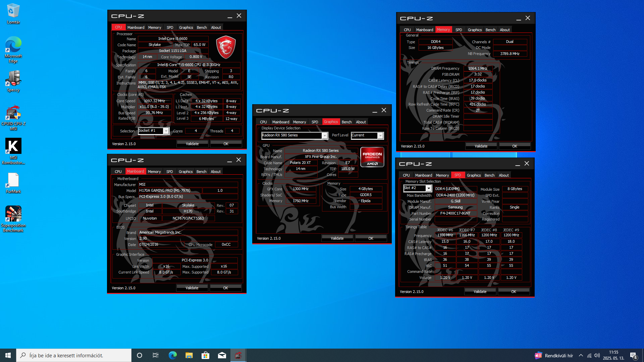
Task: Open Bench tab in Graphics window
Action: pos(347,122)
